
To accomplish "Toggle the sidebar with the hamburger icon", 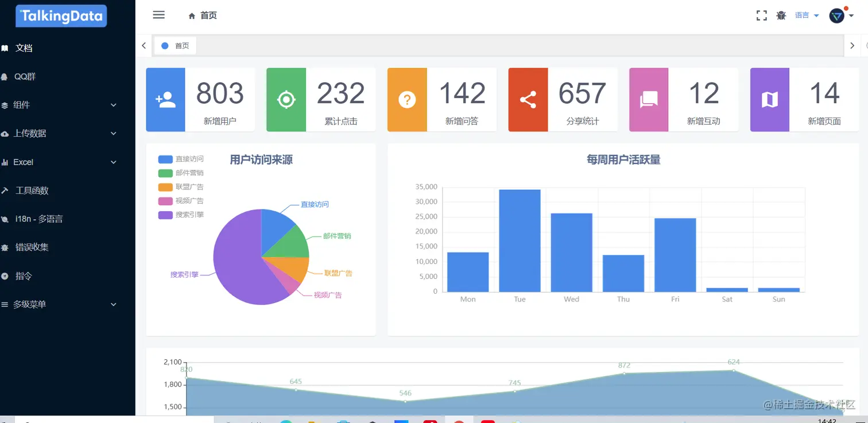I will click(x=159, y=15).
